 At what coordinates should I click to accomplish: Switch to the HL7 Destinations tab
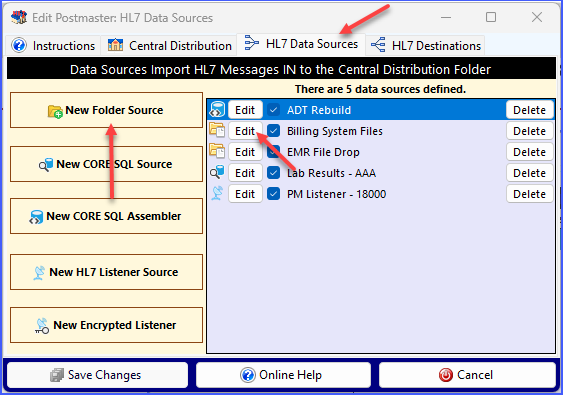coord(425,46)
